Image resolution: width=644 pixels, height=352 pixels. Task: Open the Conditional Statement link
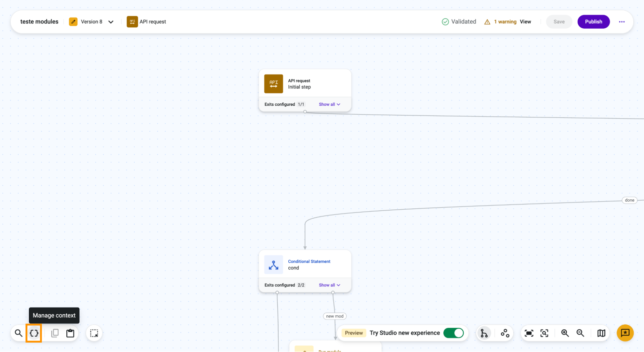(x=309, y=262)
